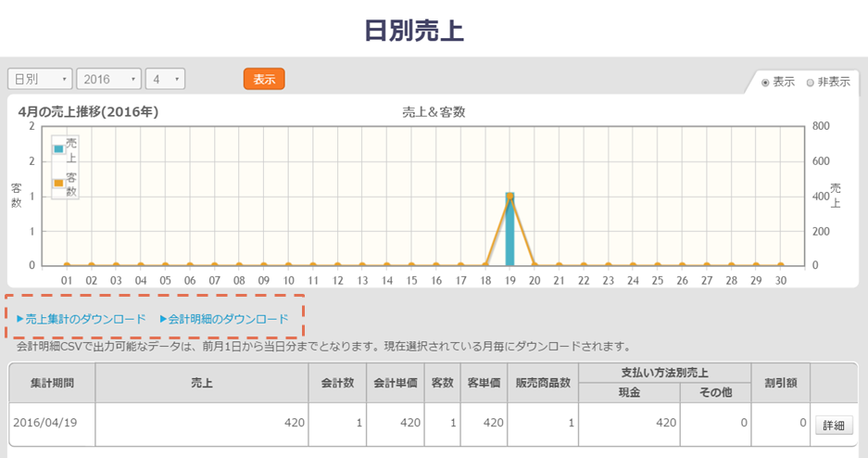
Task: Open the 日別 period type dropdown
Action: 40,79
